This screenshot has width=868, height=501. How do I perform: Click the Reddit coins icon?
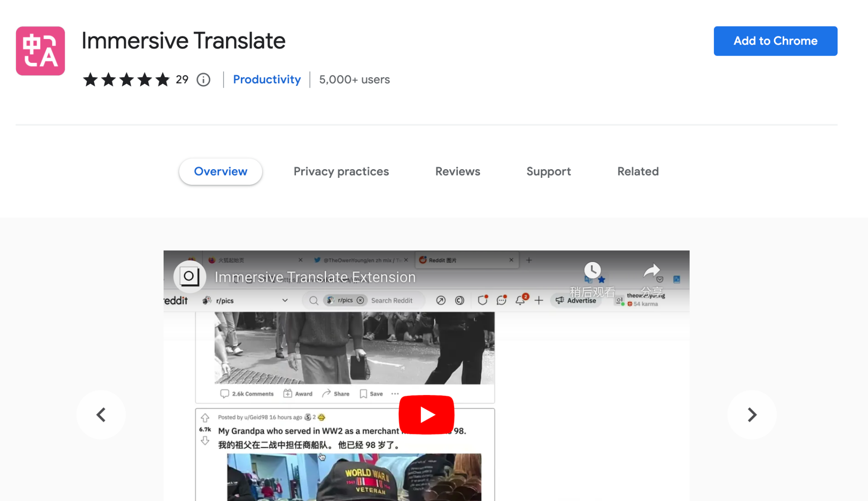coord(459,300)
